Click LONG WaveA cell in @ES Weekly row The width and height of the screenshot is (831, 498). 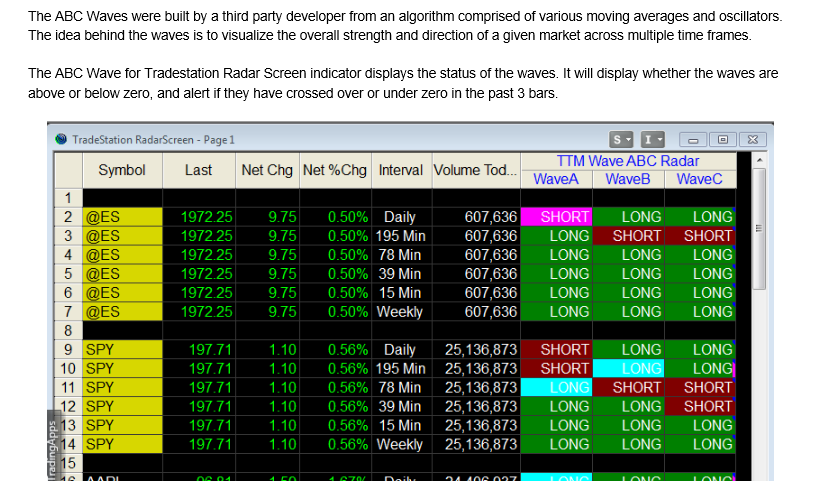coord(556,312)
